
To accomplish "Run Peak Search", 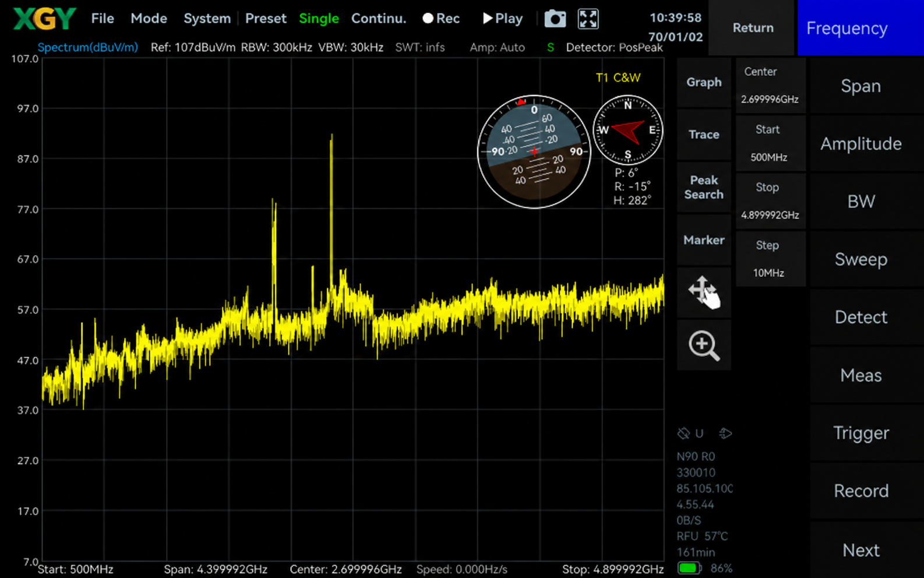I will pyautogui.click(x=704, y=187).
